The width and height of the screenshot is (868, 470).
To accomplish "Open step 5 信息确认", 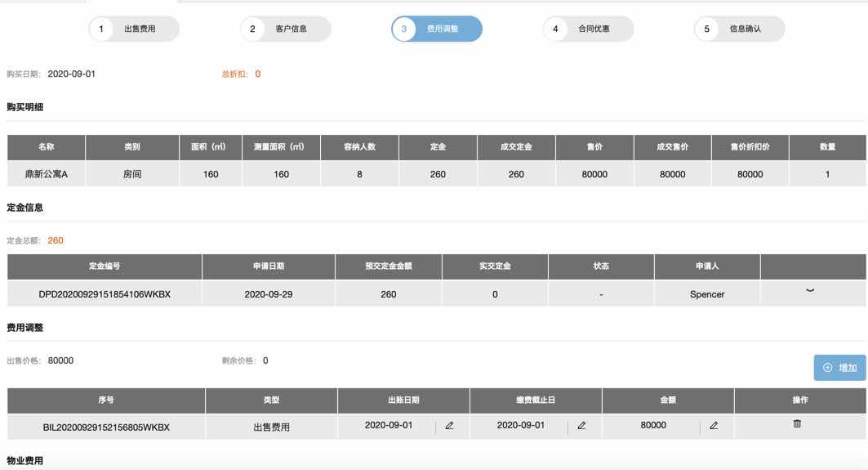I will pyautogui.click(x=740, y=29).
